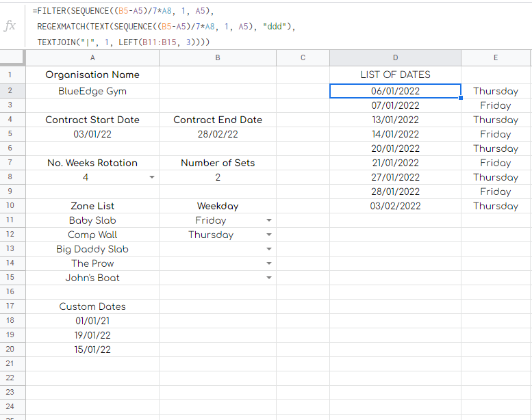This screenshot has height=420, width=532.
Task: Select the Number of Sets label cell
Action: [218, 163]
